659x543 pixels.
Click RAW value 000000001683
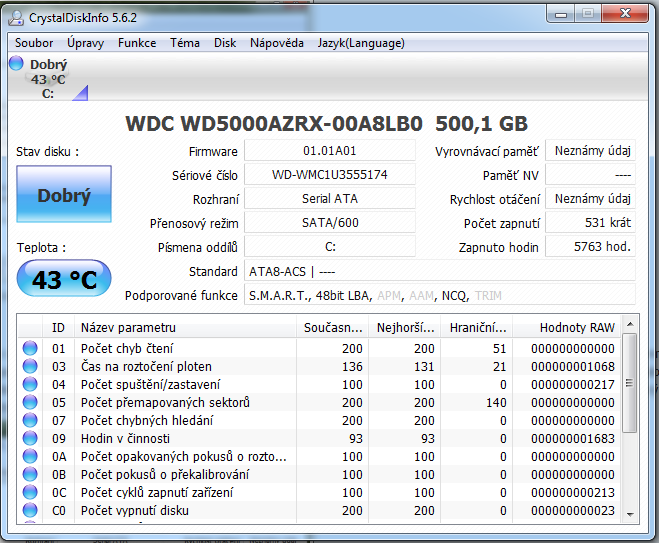572,438
